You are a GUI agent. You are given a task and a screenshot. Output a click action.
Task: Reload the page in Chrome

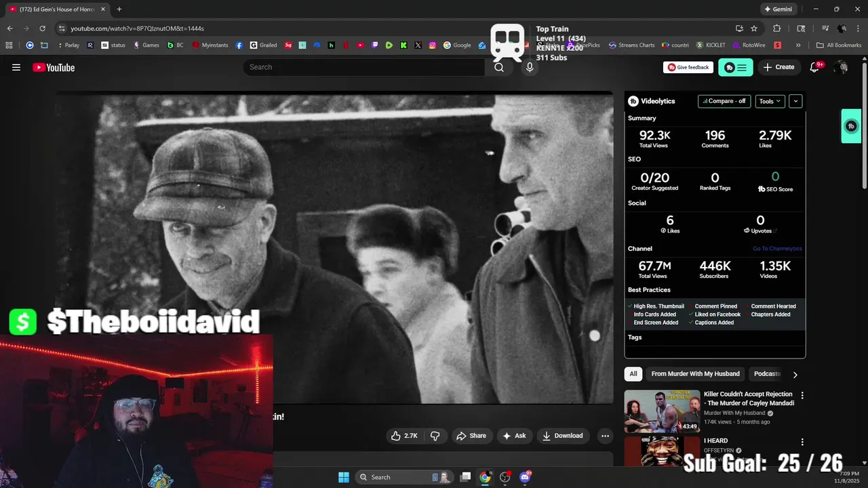42,28
